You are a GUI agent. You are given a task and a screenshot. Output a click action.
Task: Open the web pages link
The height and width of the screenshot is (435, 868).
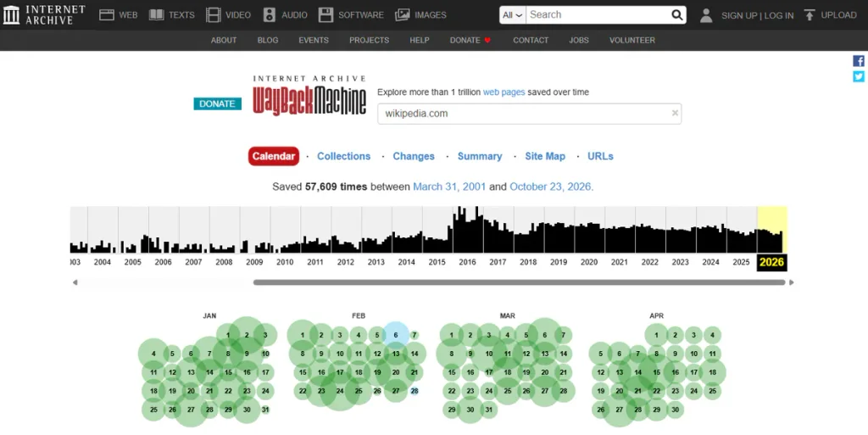[x=504, y=92]
